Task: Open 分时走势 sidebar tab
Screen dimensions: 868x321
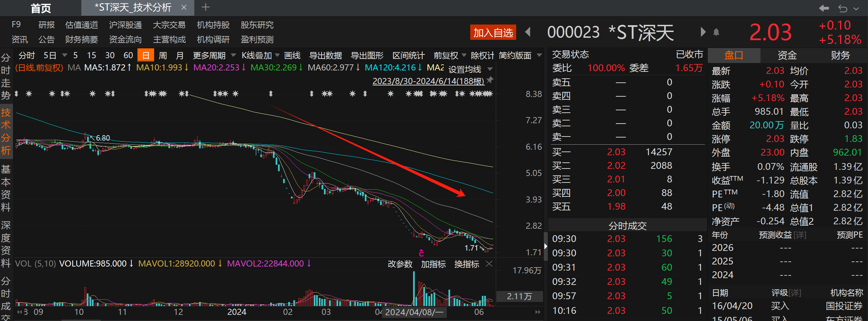Action: 6,76
